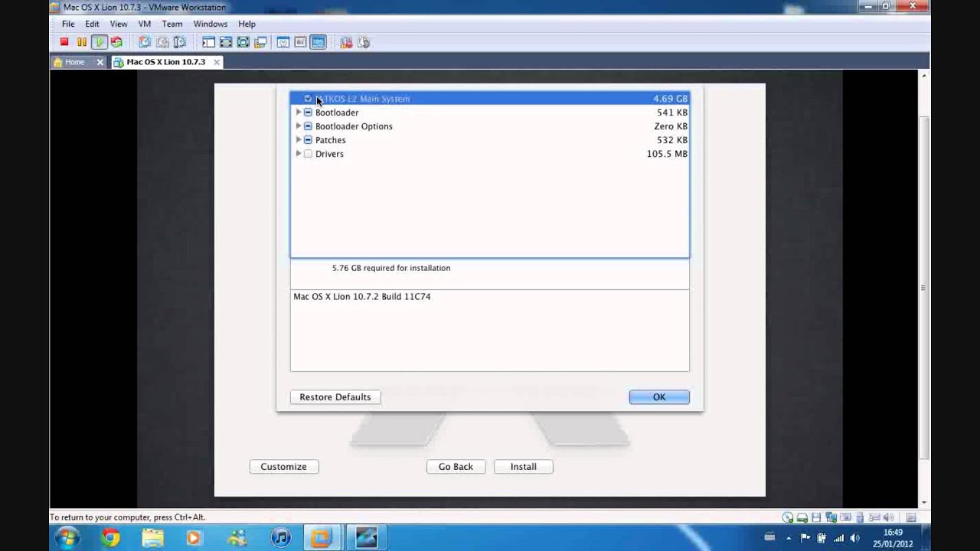Click the Unity mode toolbar icon
This screenshot has height=551, width=980.
click(260, 42)
